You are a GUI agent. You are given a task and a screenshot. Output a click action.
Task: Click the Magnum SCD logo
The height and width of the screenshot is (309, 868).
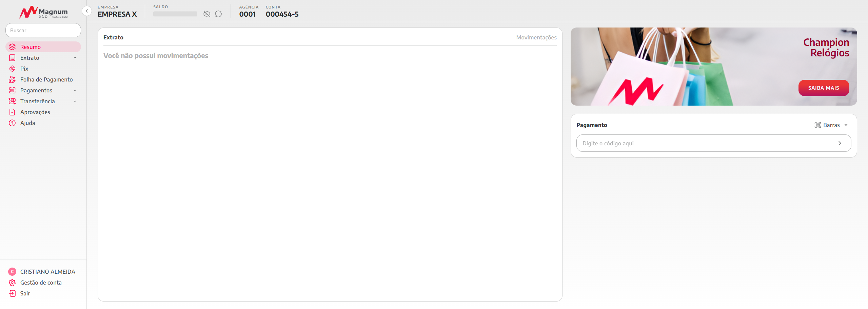pos(43,12)
